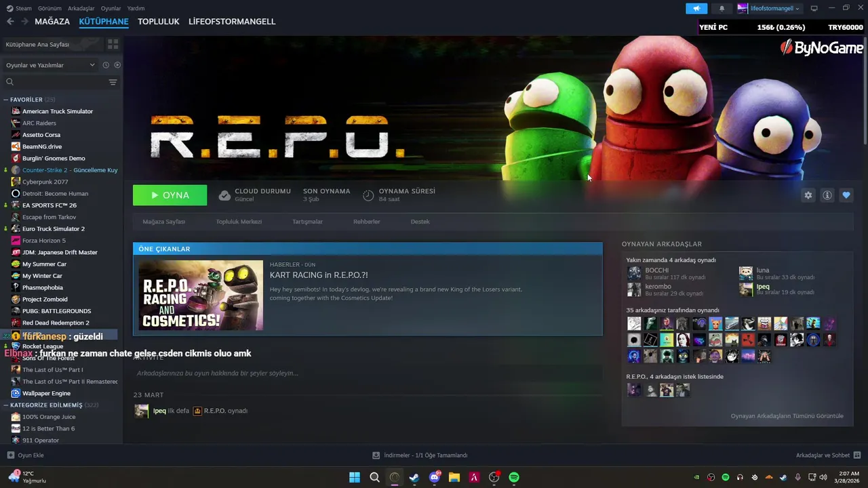Open the game info icon

coord(827,195)
